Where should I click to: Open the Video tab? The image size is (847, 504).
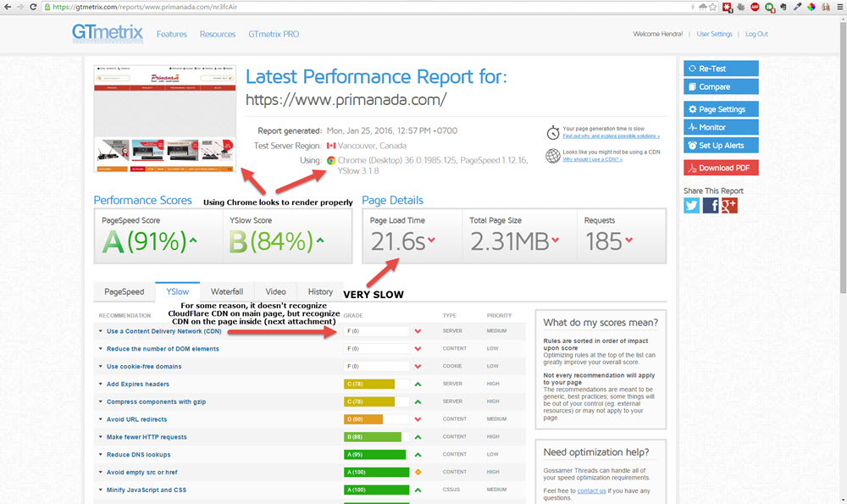[x=275, y=291]
